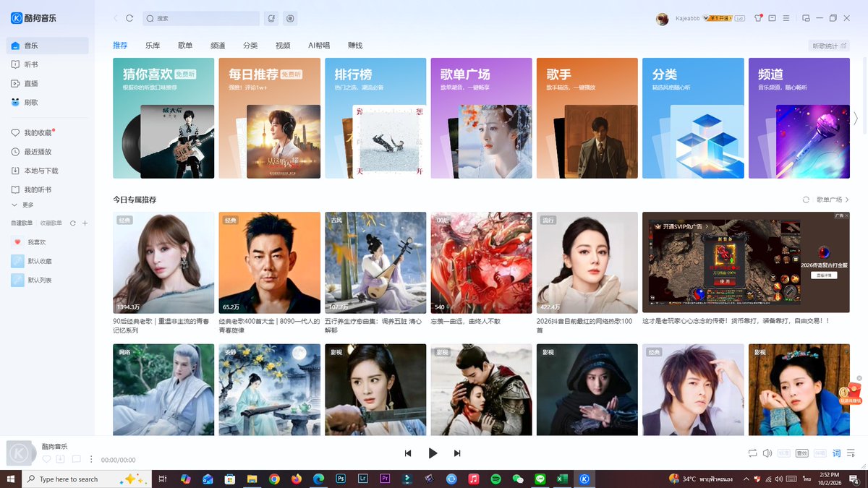This screenshot has height=488, width=868.
Task: Open the 歌单广场 card
Action: click(481, 118)
